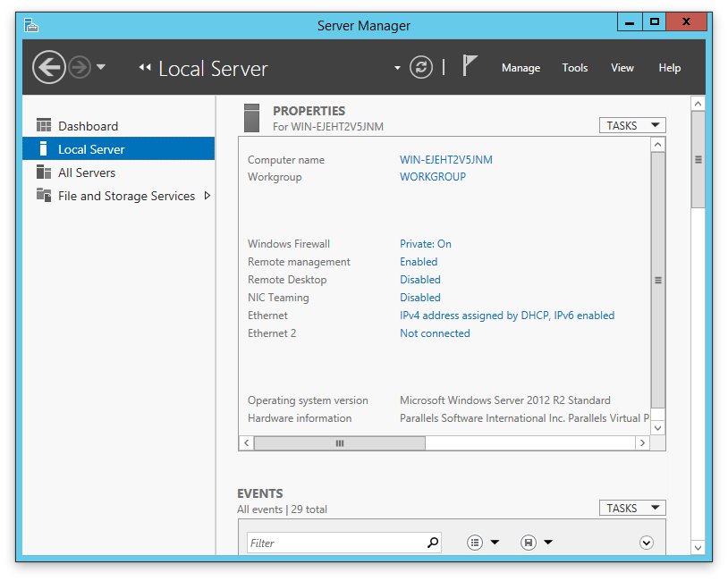Open the Tools menu

[x=575, y=67]
